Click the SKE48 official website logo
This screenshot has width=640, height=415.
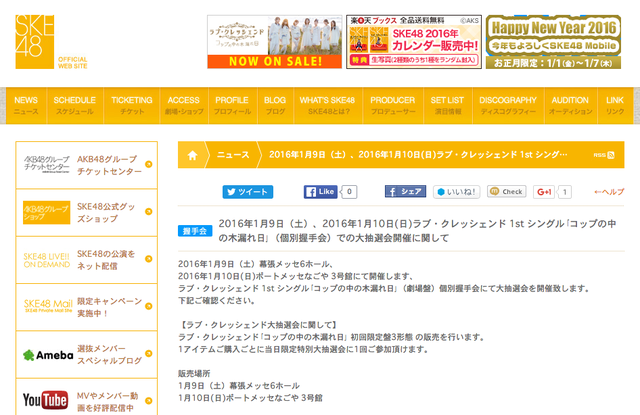pos(51,42)
